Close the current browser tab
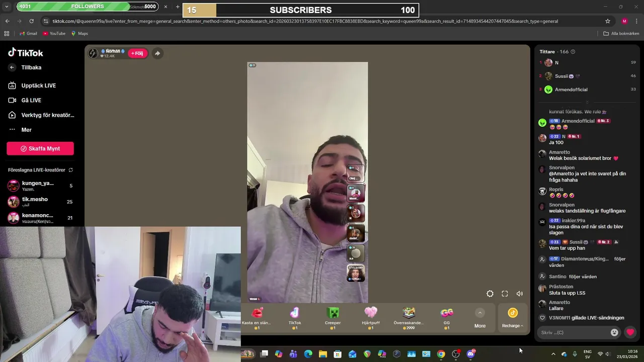The width and height of the screenshot is (644, 362). click(166, 7)
